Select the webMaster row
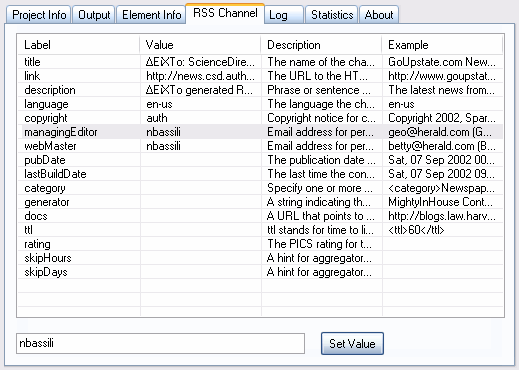Viewport: 519px width, 370px height. pyautogui.click(x=260, y=146)
